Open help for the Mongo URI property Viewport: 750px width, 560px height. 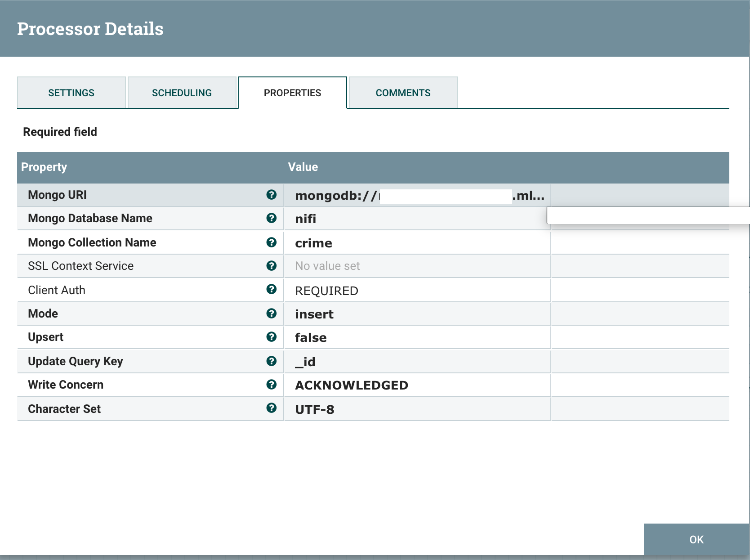point(272,195)
